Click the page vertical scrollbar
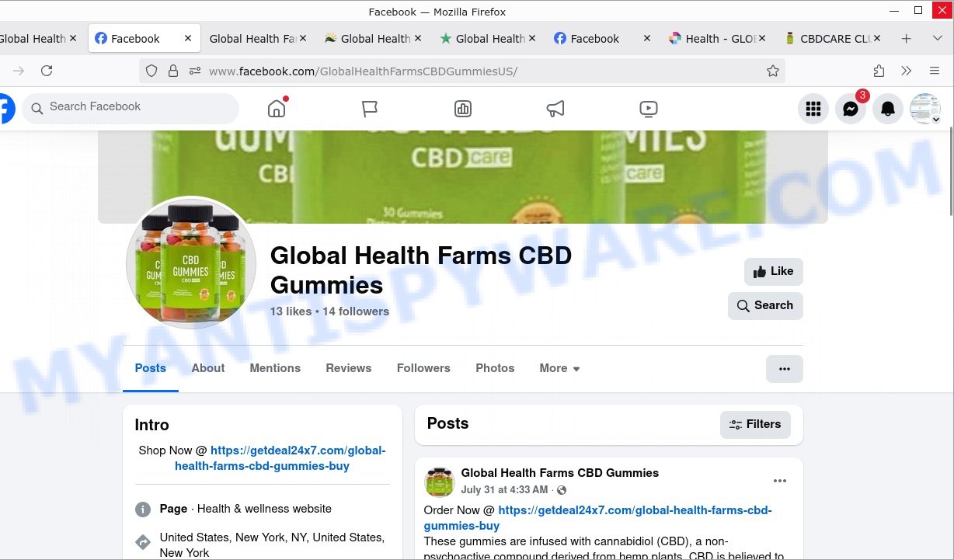Viewport: 954px width, 560px height. (950, 171)
